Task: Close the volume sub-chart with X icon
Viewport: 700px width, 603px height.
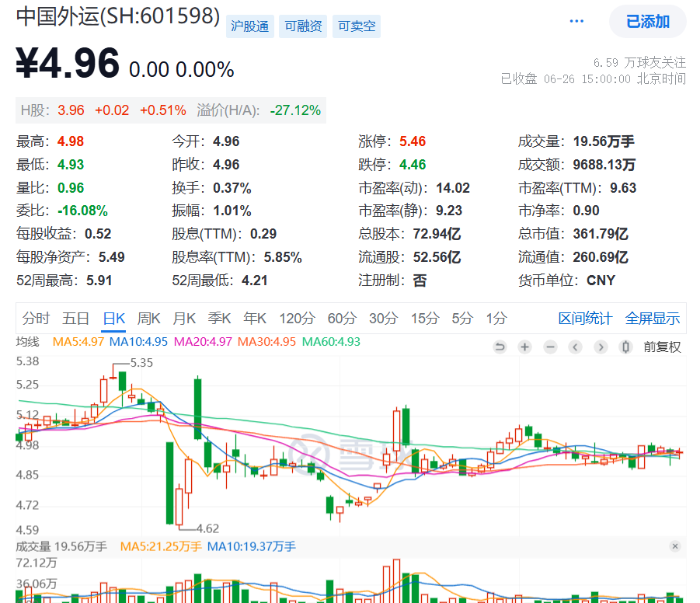Action: point(675,546)
